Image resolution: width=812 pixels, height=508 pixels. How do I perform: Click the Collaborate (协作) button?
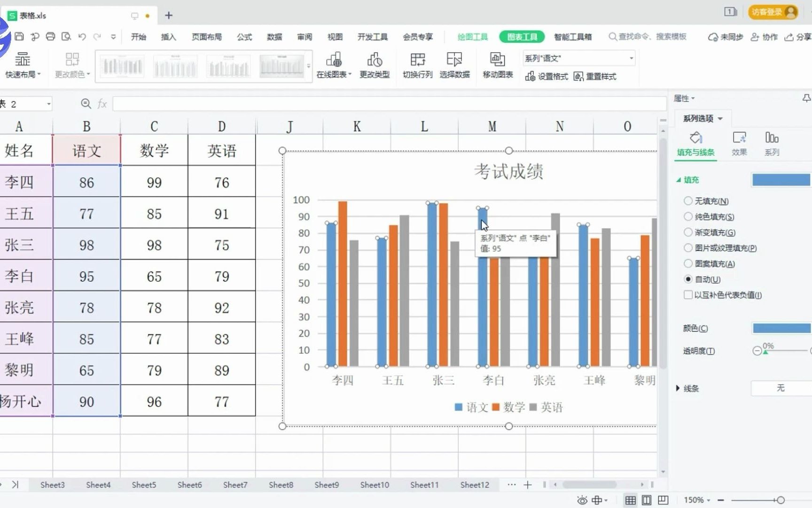[x=764, y=37]
